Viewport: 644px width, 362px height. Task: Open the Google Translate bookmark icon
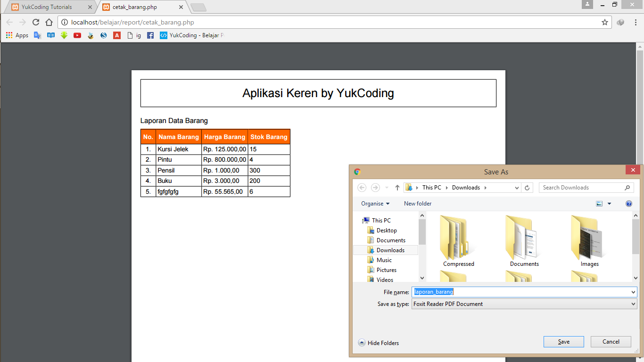[37, 35]
